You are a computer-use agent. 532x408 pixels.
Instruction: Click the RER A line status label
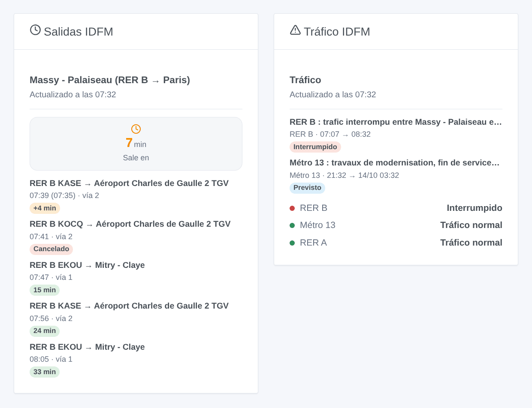(x=313, y=243)
